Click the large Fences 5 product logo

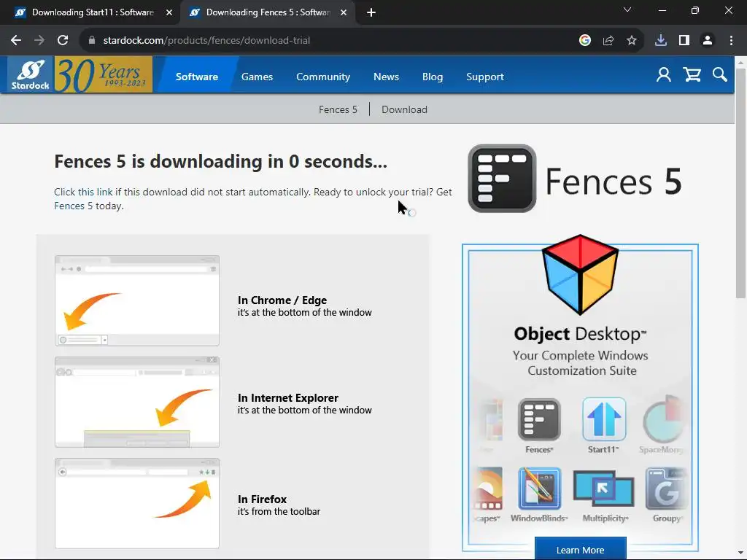[575, 179]
